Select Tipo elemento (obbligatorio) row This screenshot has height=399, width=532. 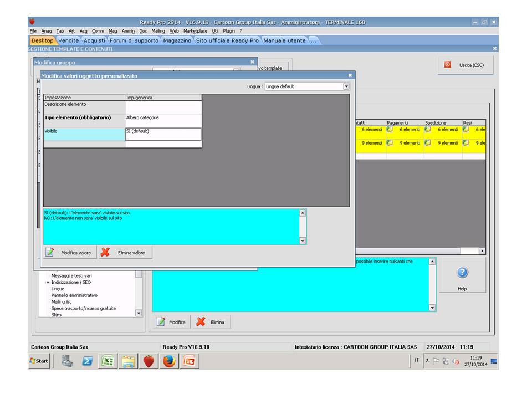(84, 121)
